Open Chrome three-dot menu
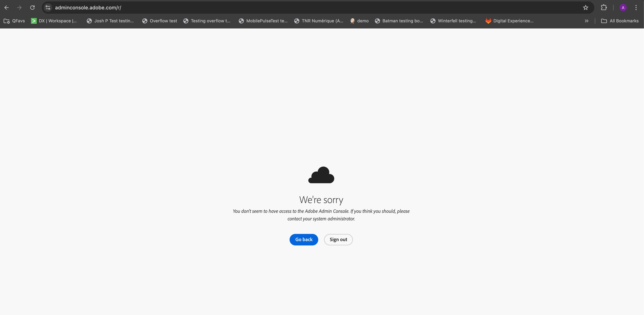This screenshot has height=315, width=644. [x=636, y=8]
